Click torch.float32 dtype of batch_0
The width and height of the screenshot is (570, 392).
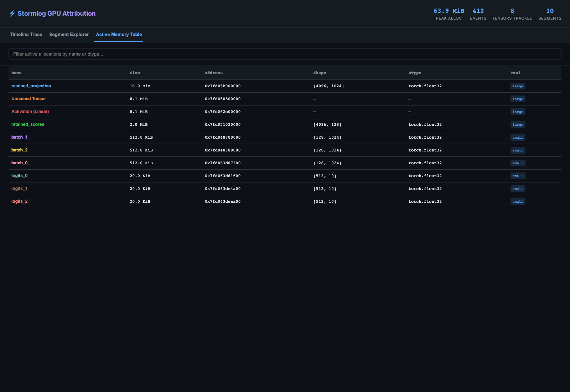[x=425, y=163]
